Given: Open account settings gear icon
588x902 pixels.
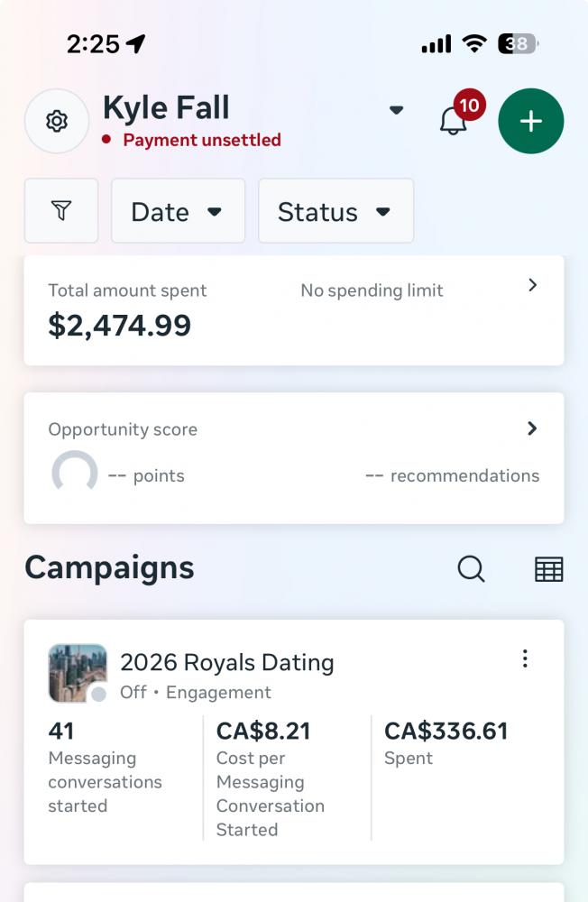Looking at the screenshot, I should click(x=57, y=121).
